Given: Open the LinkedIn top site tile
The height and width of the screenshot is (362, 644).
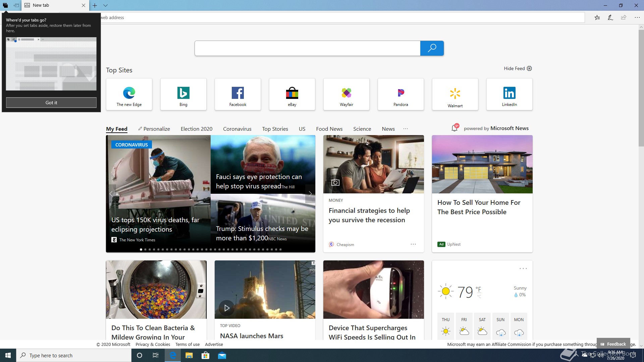Looking at the screenshot, I should [x=509, y=94].
